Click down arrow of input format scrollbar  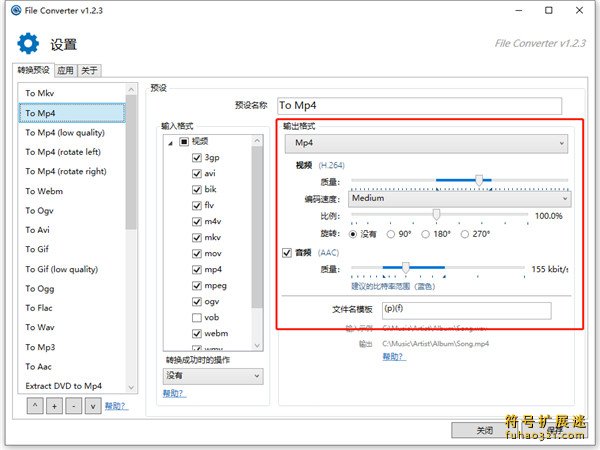(258, 345)
